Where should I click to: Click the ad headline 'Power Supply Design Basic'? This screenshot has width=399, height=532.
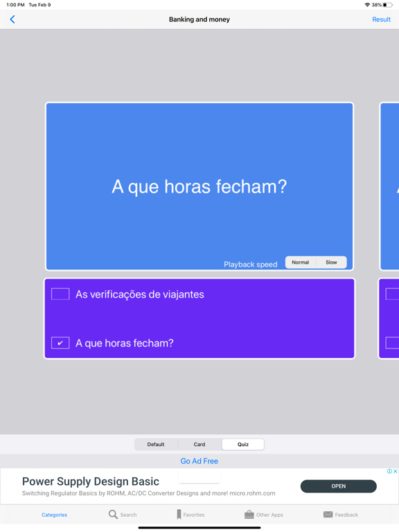click(x=91, y=481)
